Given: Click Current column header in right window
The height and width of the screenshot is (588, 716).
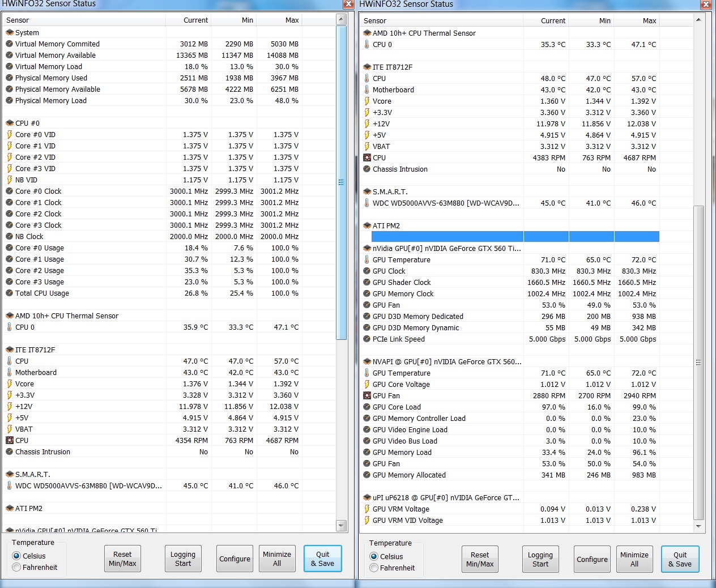Looking at the screenshot, I should [x=546, y=21].
